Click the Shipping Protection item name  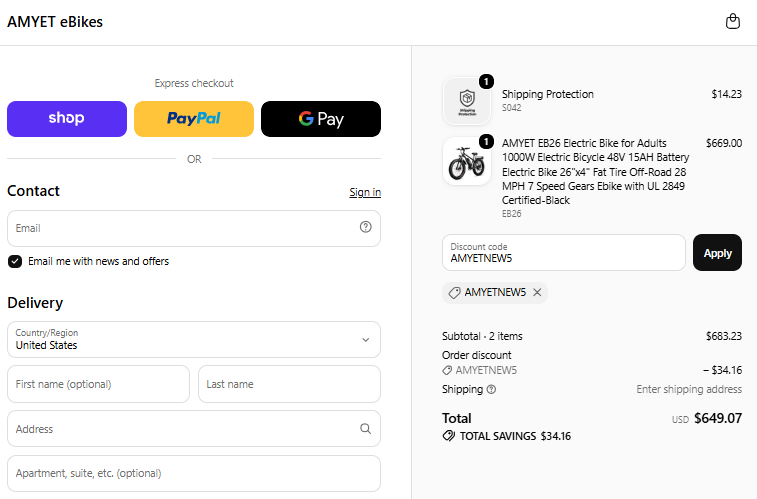[547, 94]
